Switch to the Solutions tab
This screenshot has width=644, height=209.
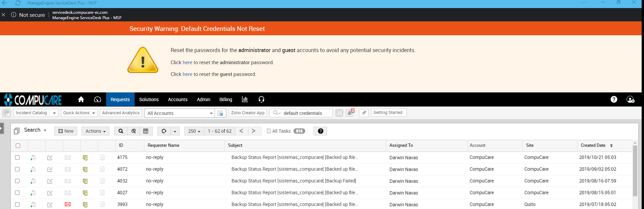(x=149, y=99)
